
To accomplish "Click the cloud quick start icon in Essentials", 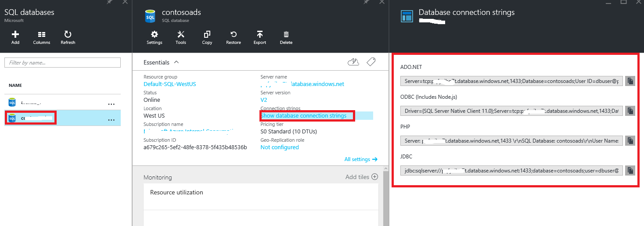I will click(353, 62).
